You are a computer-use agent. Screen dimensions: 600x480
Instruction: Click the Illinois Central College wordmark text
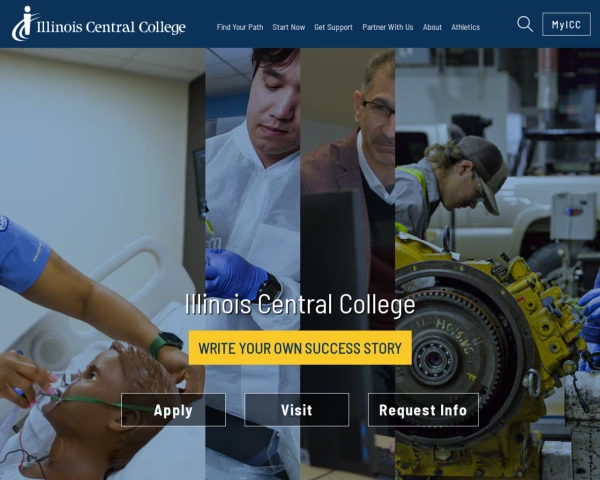click(x=111, y=27)
